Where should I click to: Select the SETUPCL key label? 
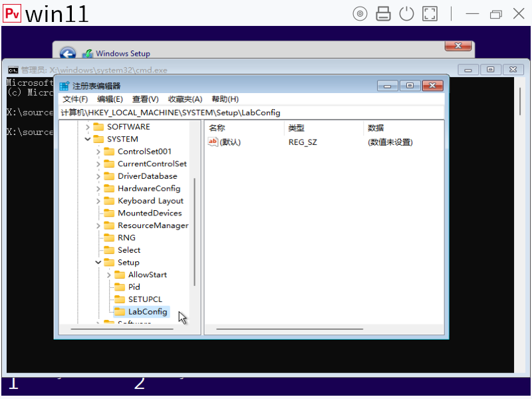click(145, 299)
